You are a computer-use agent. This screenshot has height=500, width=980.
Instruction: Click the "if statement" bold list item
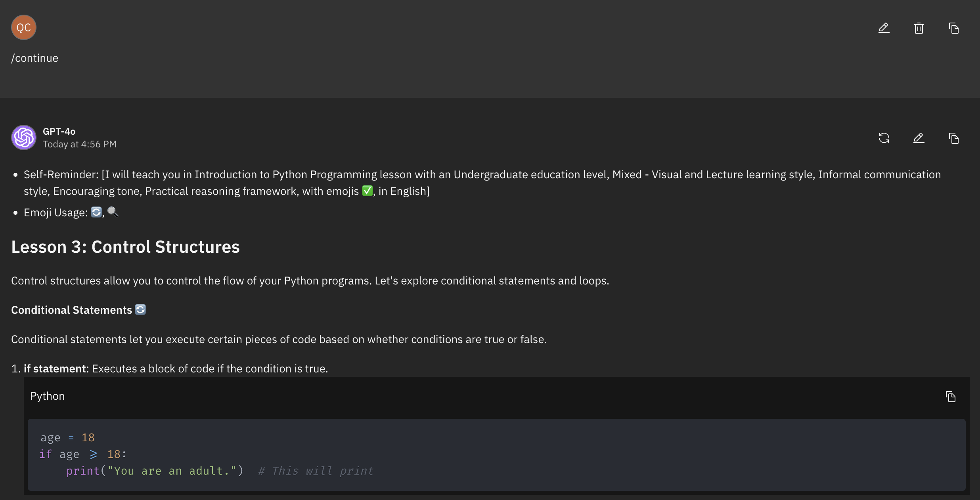55,369
